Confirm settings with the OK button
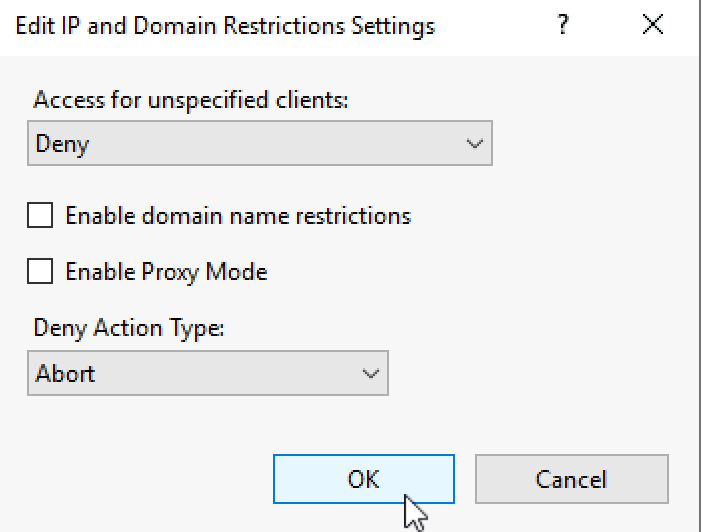 (x=363, y=479)
